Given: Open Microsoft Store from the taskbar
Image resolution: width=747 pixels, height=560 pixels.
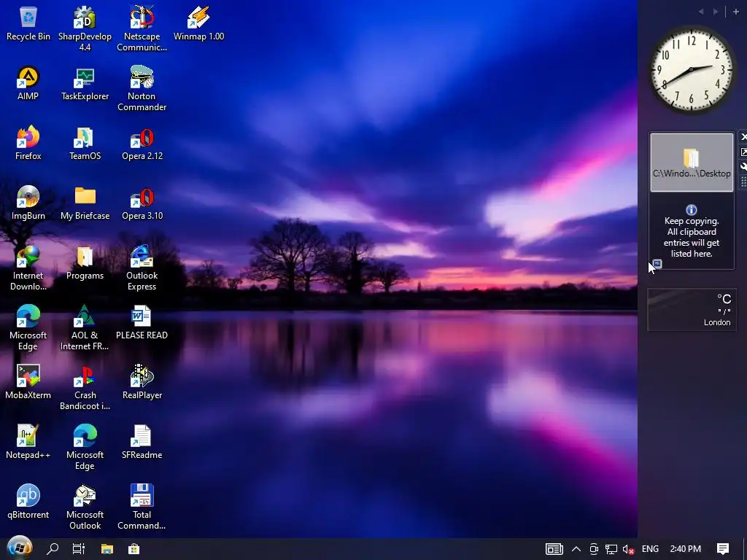Looking at the screenshot, I should click(134, 549).
